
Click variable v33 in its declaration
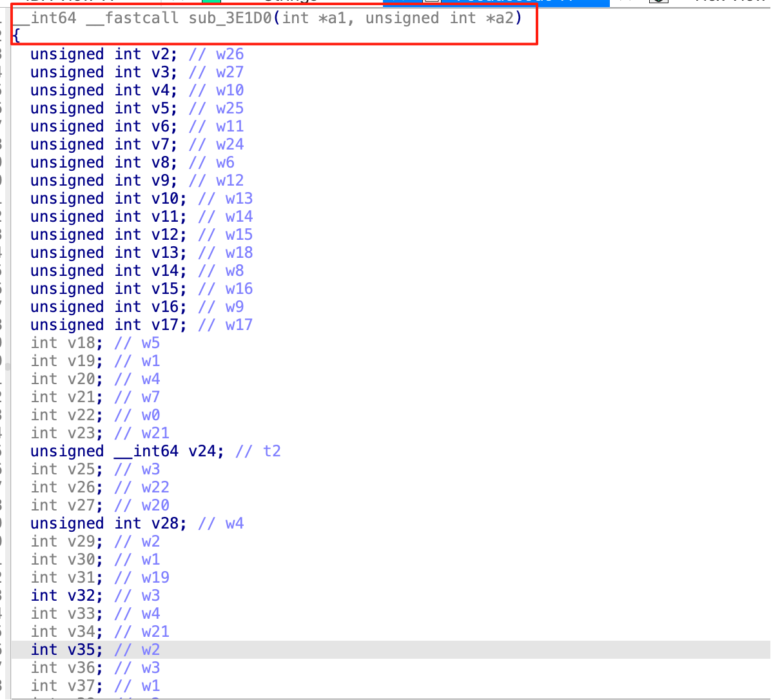point(81,614)
